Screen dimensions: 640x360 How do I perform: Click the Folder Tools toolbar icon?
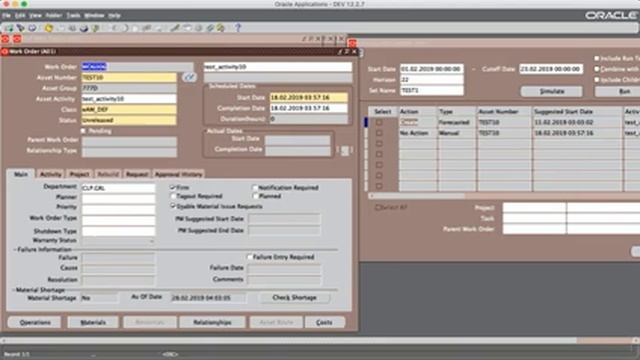coord(221,28)
